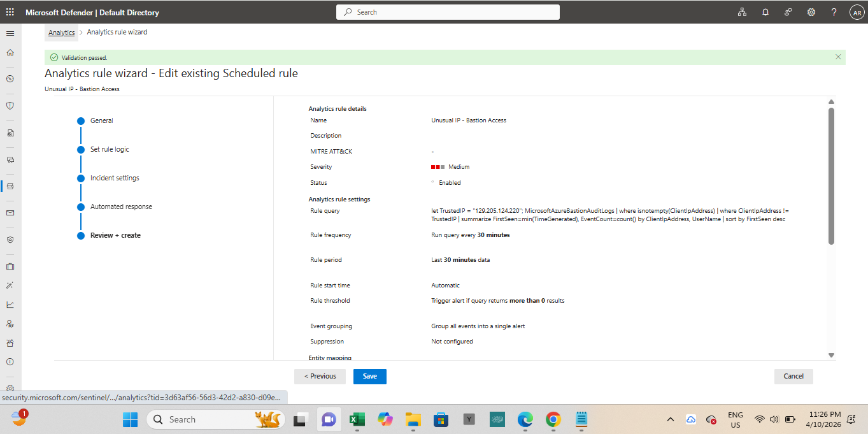
Task: Open the Notepad app in the taskbar
Action: (x=581, y=419)
